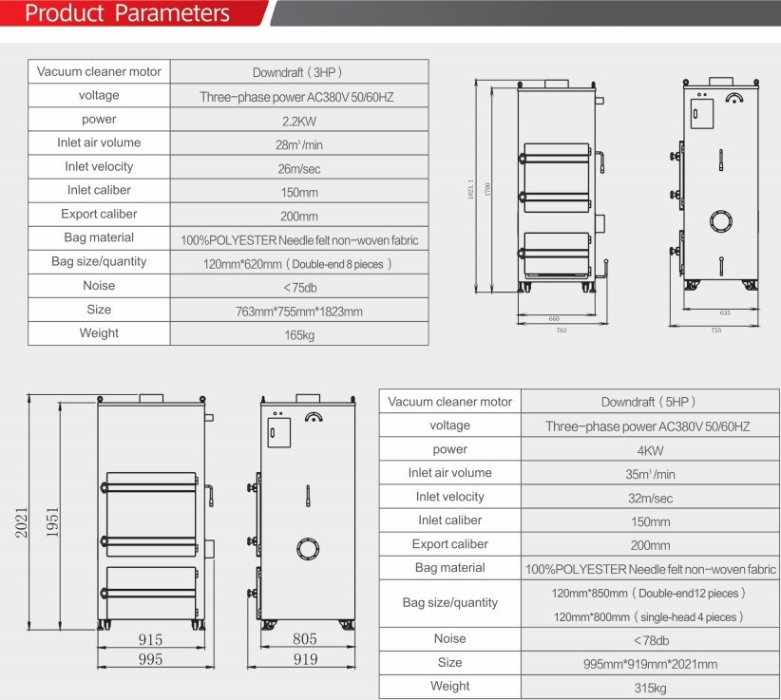Click the 2.2KW power value
781x700 pixels.
click(296, 121)
